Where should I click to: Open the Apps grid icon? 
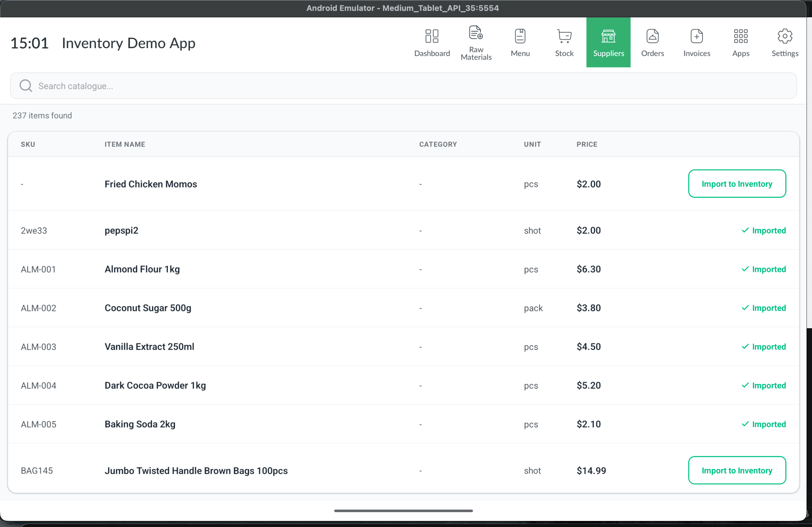tap(741, 36)
